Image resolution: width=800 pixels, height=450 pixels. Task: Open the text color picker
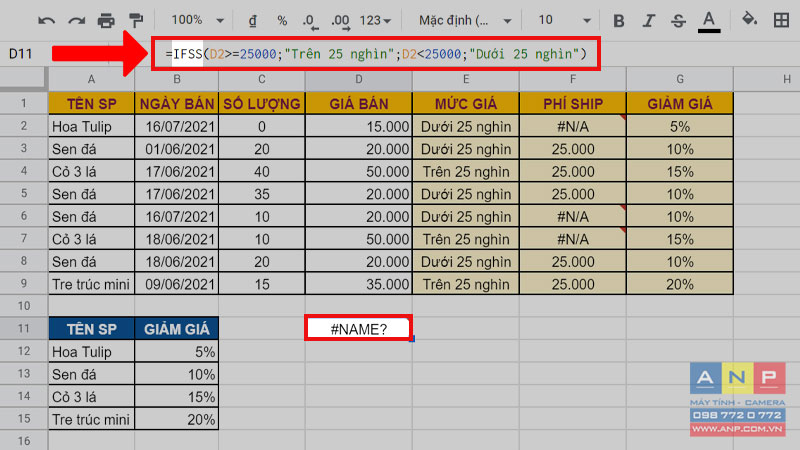coord(709,21)
